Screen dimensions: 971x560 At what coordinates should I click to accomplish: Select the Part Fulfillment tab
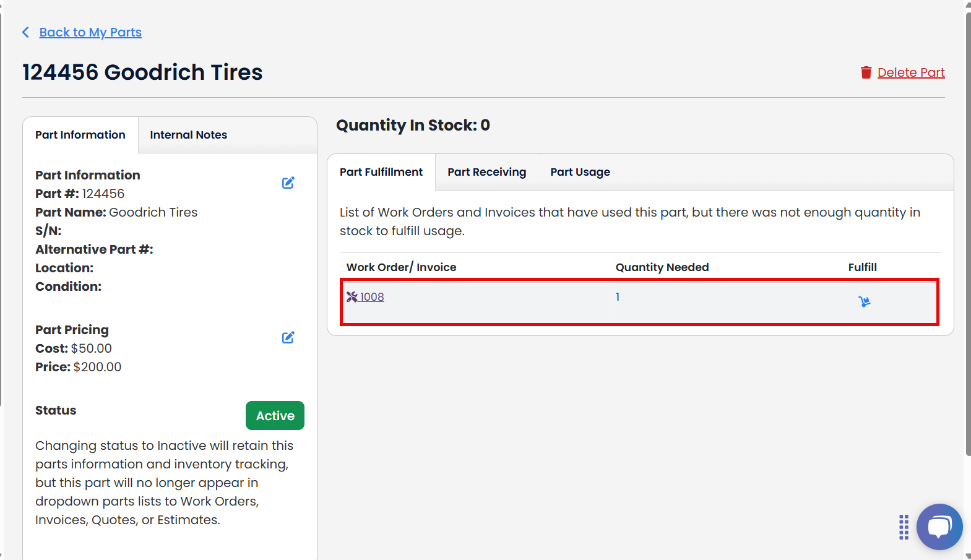[x=381, y=172]
